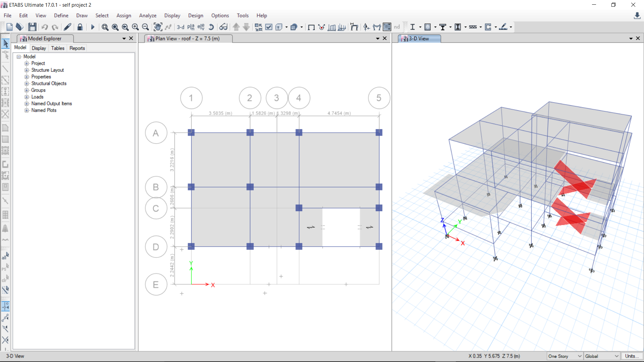
Task: Close the Model Explorer panel
Action: pos(131,39)
